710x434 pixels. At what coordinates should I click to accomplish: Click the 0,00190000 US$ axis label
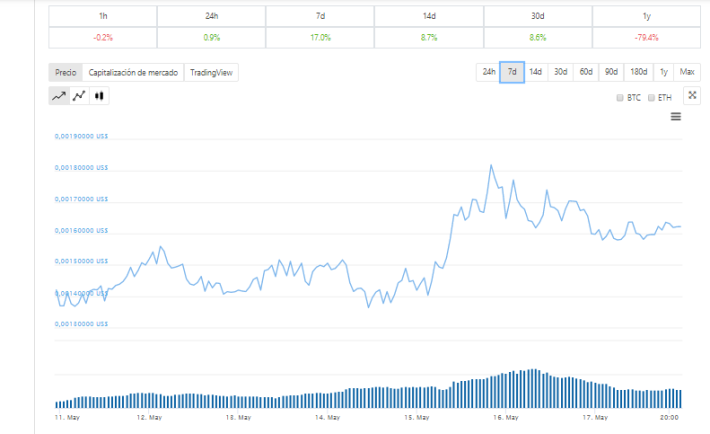point(82,136)
